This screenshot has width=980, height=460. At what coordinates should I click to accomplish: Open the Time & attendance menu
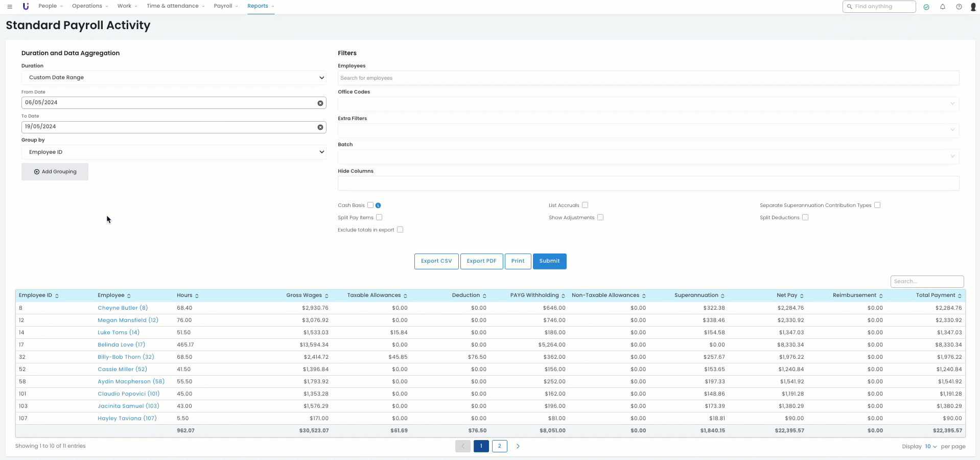click(x=175, y=6)
